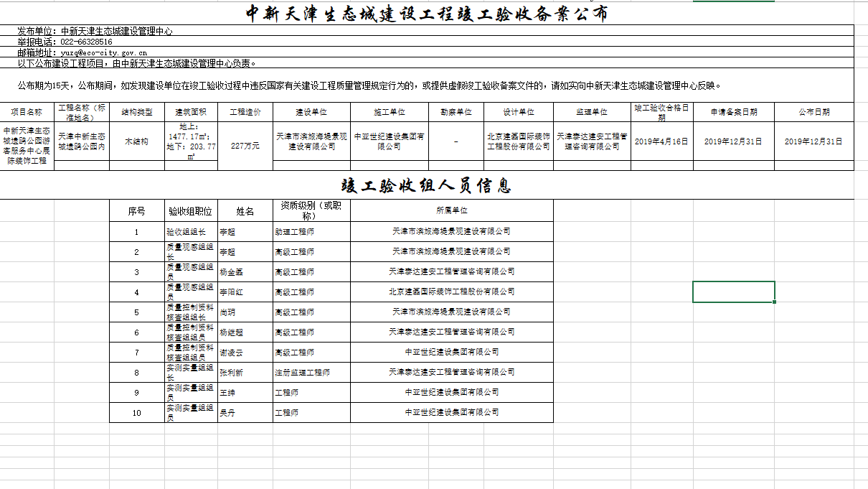The height and width of the screenshot is (489, 868).
Task: Click 李超 in row 2
Action: point(245,252)
